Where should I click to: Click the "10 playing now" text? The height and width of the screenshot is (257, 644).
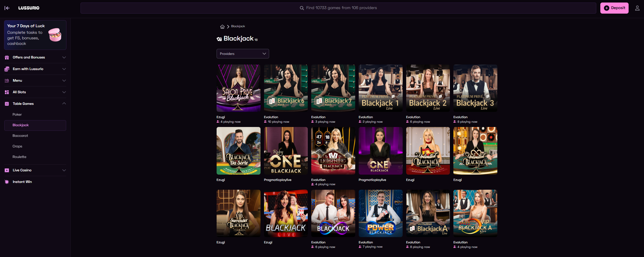click(x=278, y=122)
